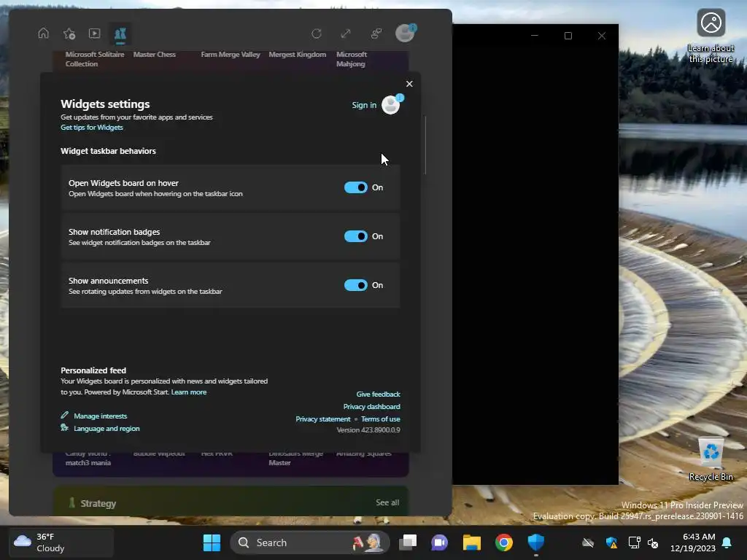Click the cloud sync tray icon
This screenshot has height=560, width=747.
(588, 542)
